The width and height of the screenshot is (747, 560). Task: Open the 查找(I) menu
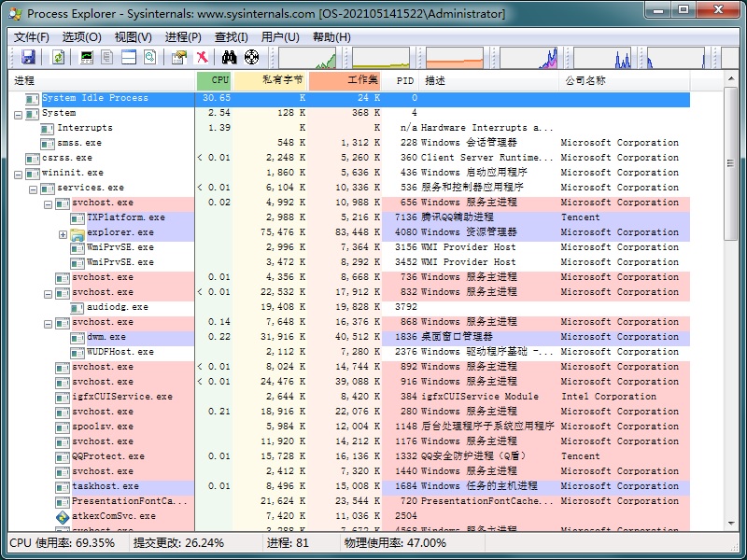231,37
